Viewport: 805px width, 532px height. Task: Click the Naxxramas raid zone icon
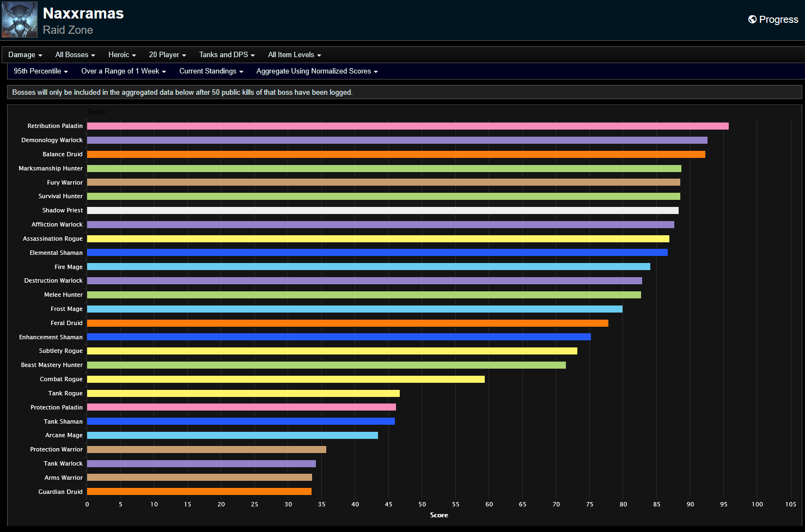click(x=19, y=19)
